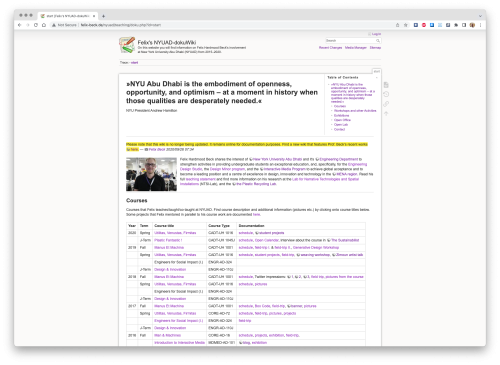The image size is (500, 365).
Task: Jump to Workshops and other Activities in contents
Action: point(355,111)
